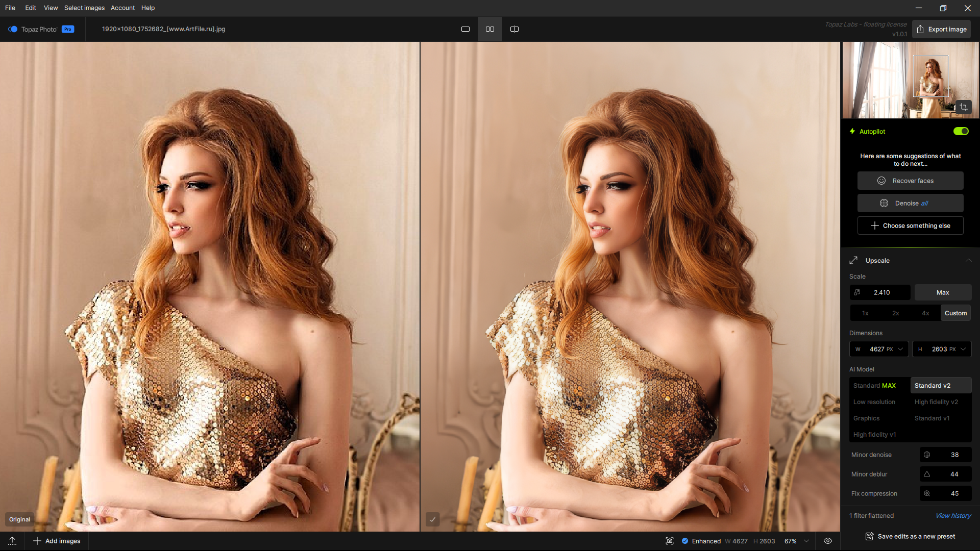Switch to single image view icon
The image size is (980, 551).
coord(465,29)
